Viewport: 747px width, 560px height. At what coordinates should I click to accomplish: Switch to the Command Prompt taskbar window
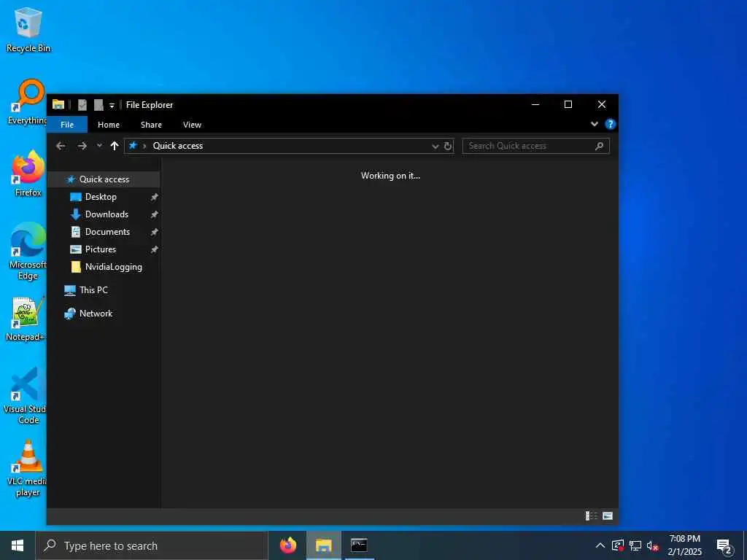(x=359, y=545)
